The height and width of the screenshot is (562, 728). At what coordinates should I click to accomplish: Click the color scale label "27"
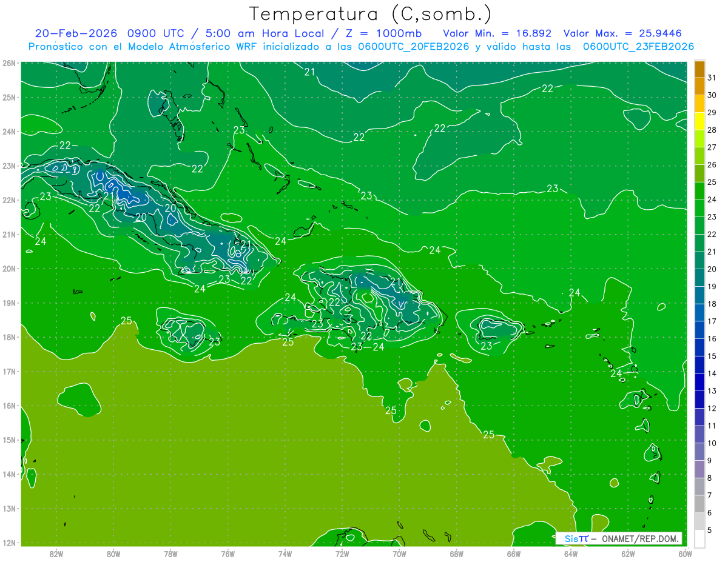click(x=712, y=147)
